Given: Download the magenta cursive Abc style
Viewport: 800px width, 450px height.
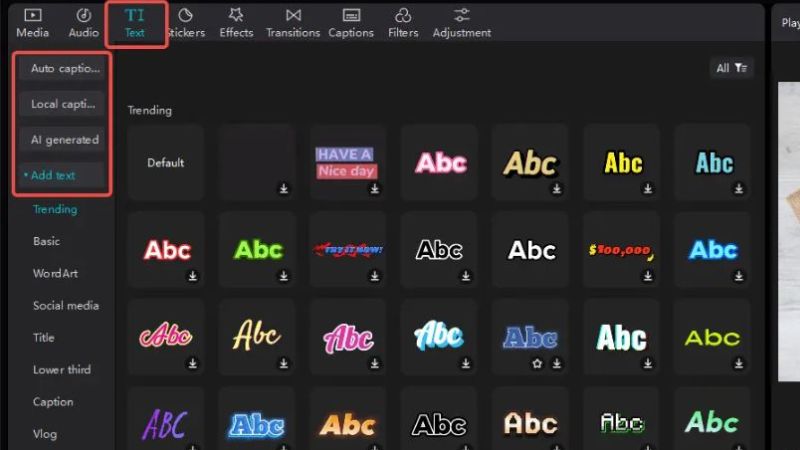Looking at the screenshot, I should point(374,363).
